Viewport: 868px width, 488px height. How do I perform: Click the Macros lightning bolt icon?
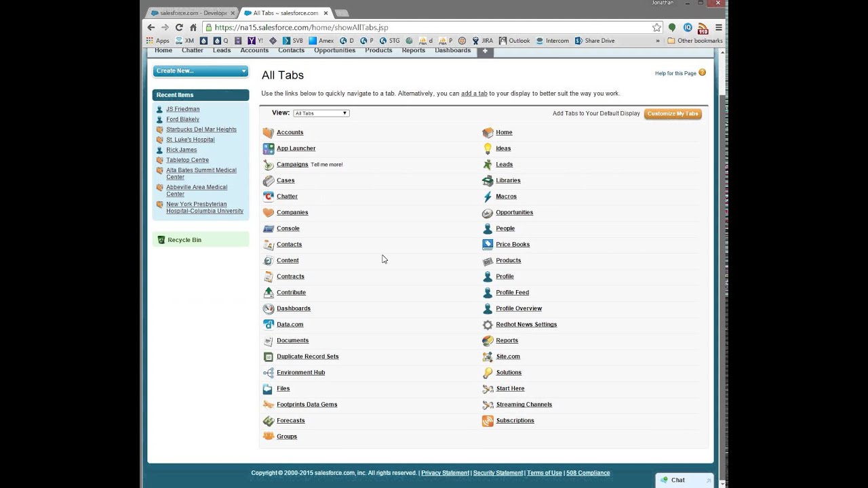pos(488,197)
